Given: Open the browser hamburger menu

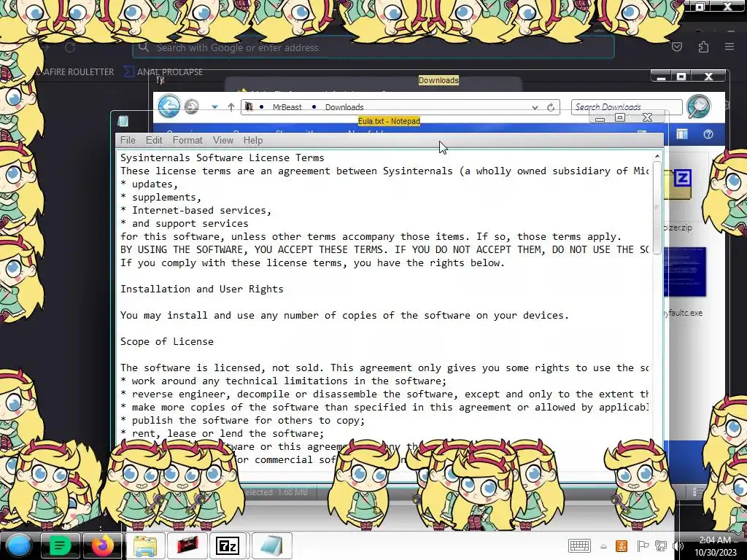Looking at the screenshot, I should 729,47.
